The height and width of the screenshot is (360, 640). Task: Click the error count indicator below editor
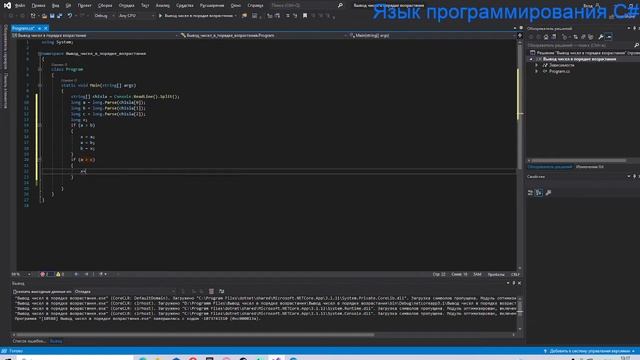coord(47,274)
